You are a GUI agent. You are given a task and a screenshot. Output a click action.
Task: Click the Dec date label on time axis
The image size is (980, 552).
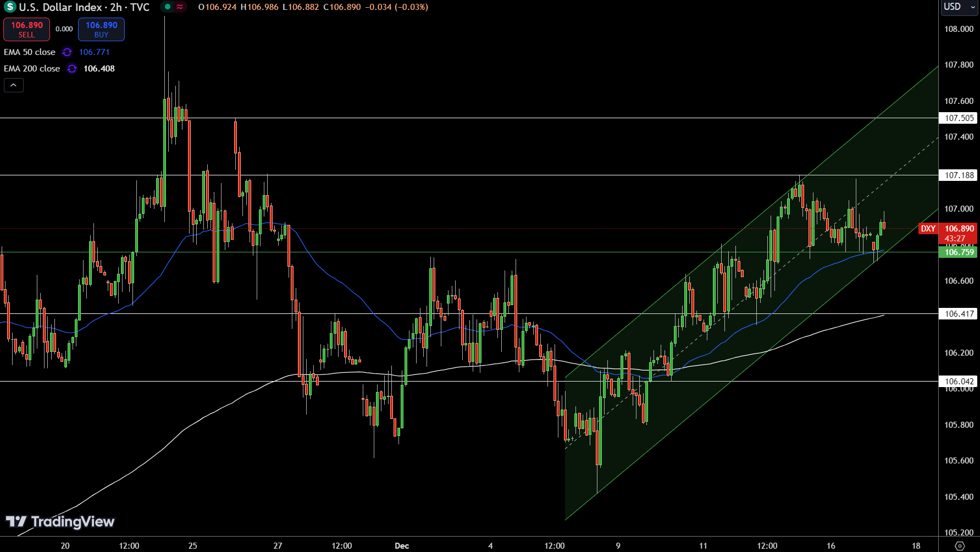[402, 545]
